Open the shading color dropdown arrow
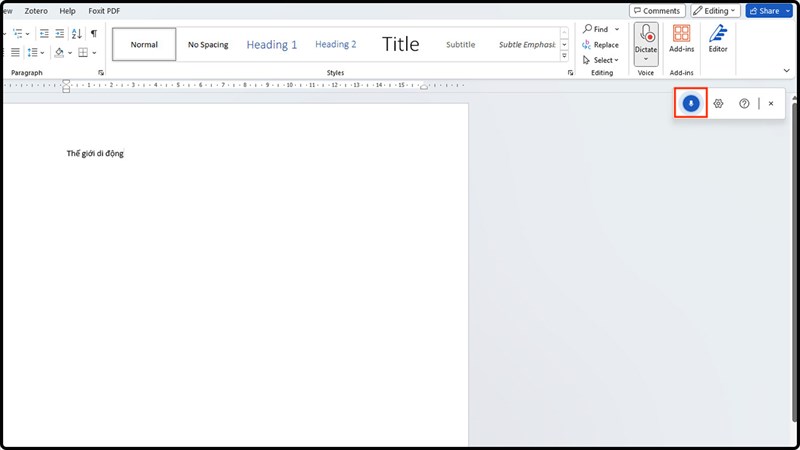Screen dimensions: 800x450 [x=69, y=53]
